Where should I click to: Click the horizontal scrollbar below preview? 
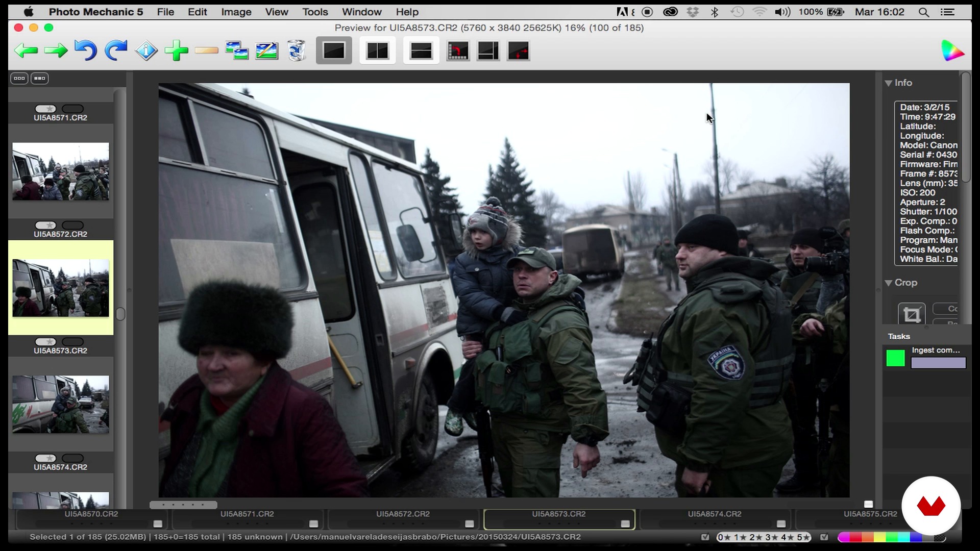click(x=183, y=505)
